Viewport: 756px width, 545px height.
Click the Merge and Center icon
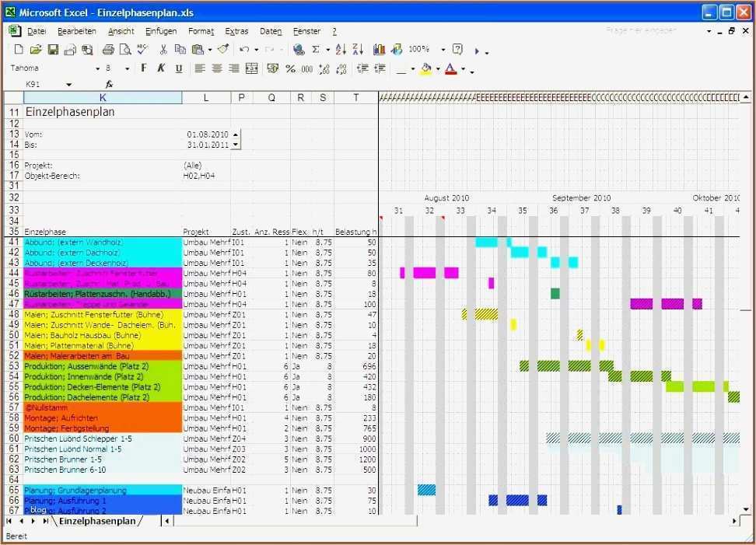pyautogui.click(x=252, y=68)
